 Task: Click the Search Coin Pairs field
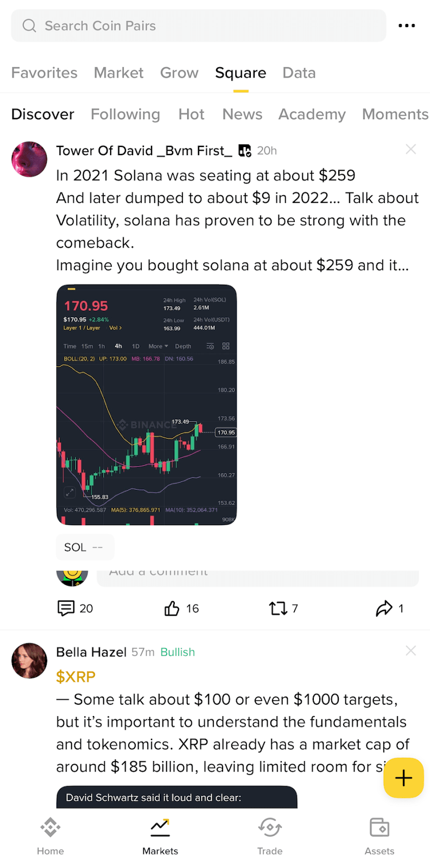[199, 25]
